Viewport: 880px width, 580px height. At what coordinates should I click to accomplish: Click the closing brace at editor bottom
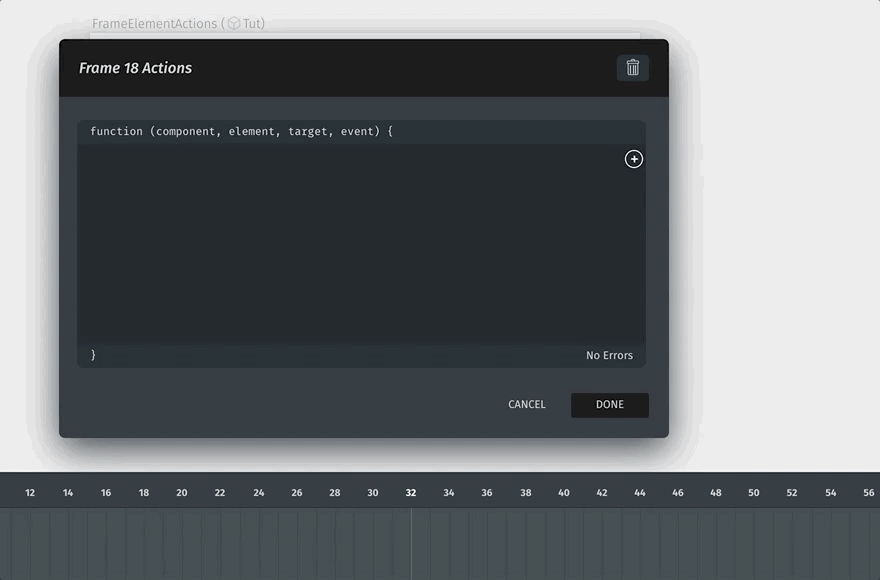93,355
